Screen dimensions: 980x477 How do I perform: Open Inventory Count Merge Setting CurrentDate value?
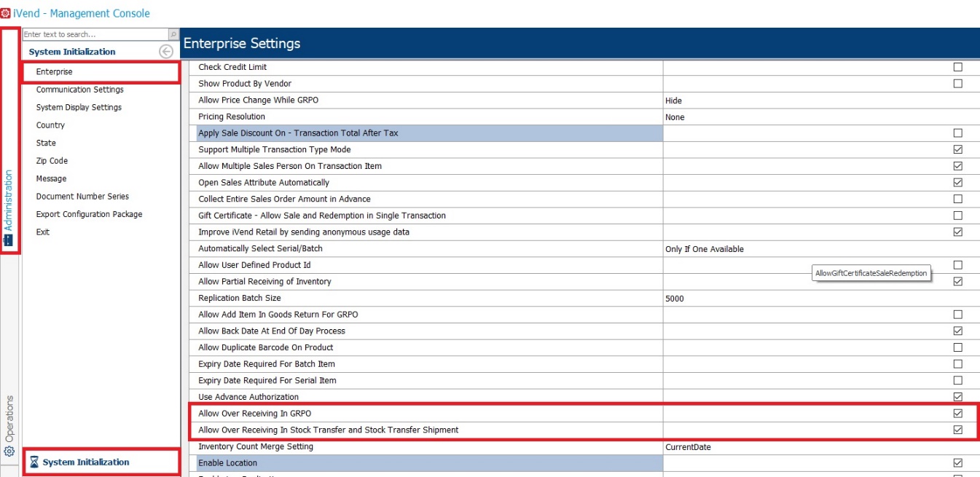[x=821, y=446]
